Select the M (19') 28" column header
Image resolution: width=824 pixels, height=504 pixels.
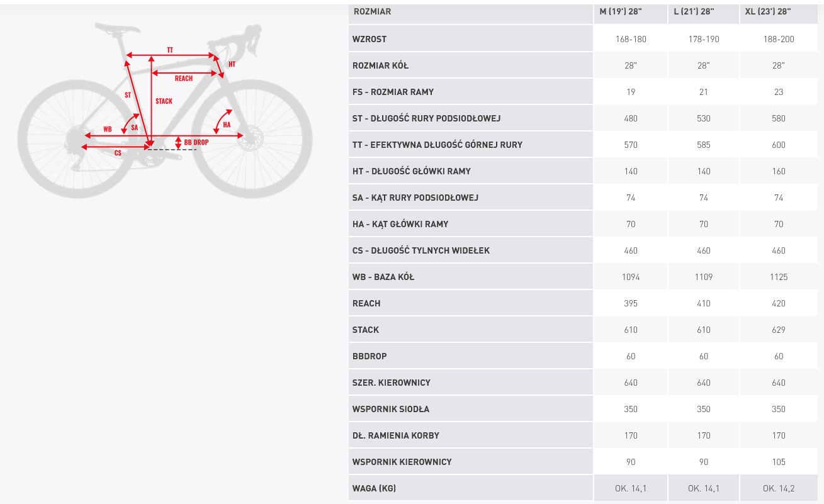pos(630,11)
